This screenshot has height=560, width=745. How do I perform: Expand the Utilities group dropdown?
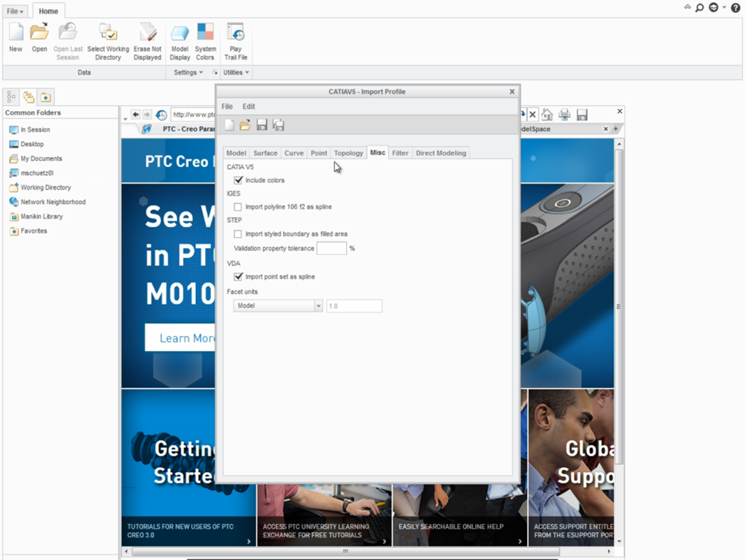236,72
